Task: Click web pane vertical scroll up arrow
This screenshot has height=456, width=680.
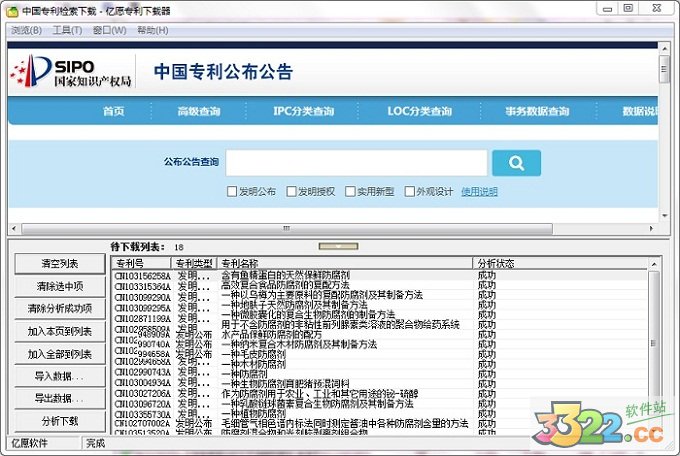Action: pos(664,47)
